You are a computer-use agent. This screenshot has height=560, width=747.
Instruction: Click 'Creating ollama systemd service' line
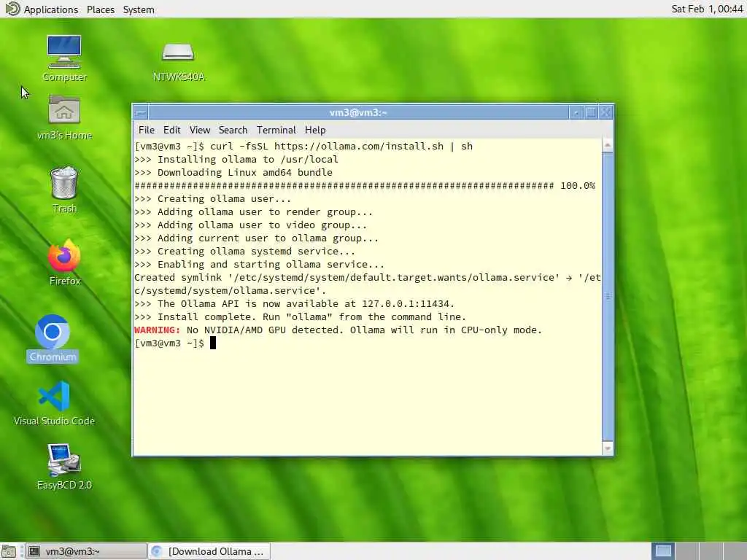pyautogui.click(x=244, y=252)
